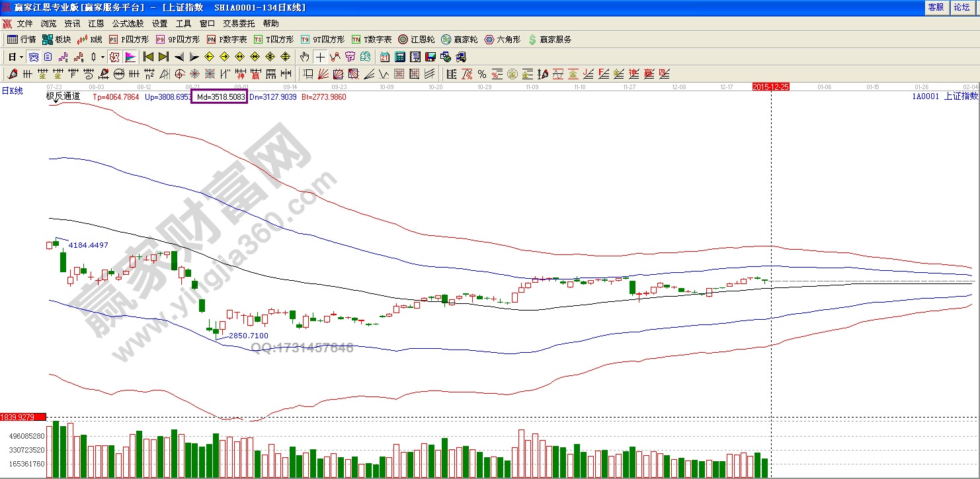This screenshot has width=980, height=479.
Task: Jump to first bar with skip-start arrow
Action: pyautogui.click(x=149, y=57)
